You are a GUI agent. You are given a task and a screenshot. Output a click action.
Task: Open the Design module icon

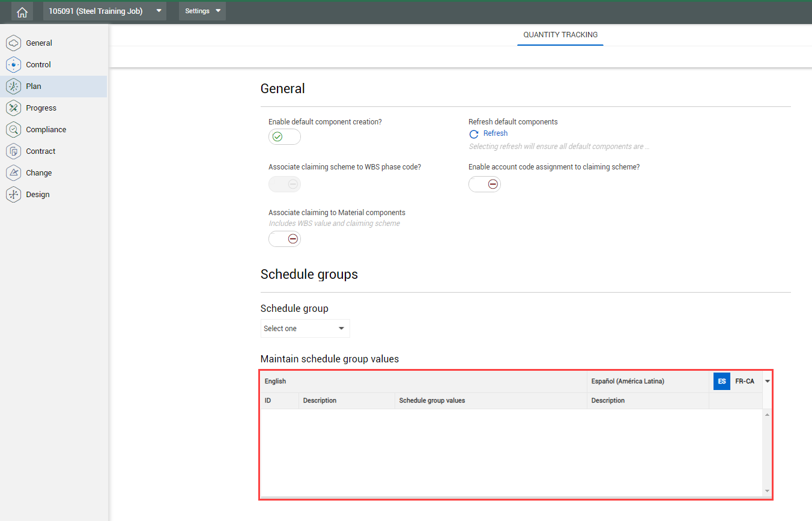pyautogui.click(x=13, y=195)
